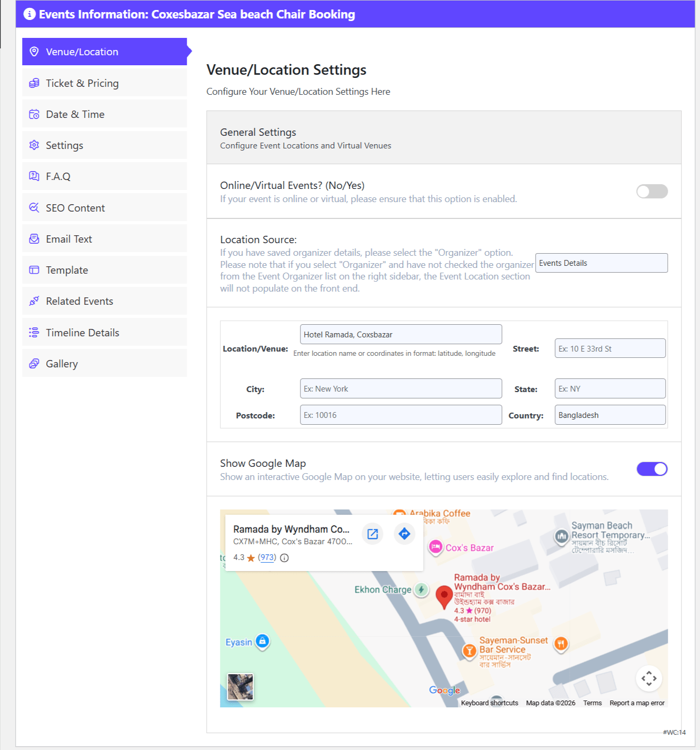Screen dimensions: 700x750
Task: Click the Cox's Bazar hotel marker
Action: 436,547
